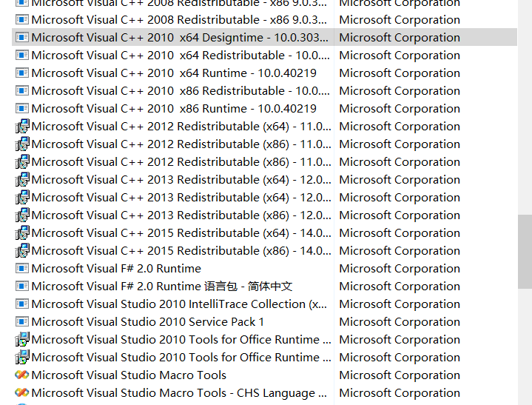Click publisher cell of F# 2.0 Runtime 语言包 row

pyautogui.click(x=400, y=287)
